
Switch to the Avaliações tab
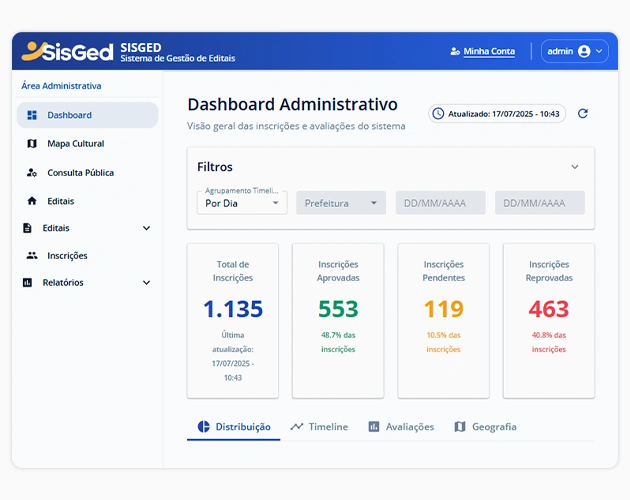[x=401, y=427]
